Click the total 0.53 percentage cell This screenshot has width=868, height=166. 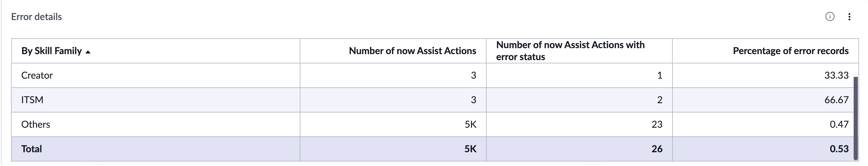pyautogui.click(x=839, y=149)
